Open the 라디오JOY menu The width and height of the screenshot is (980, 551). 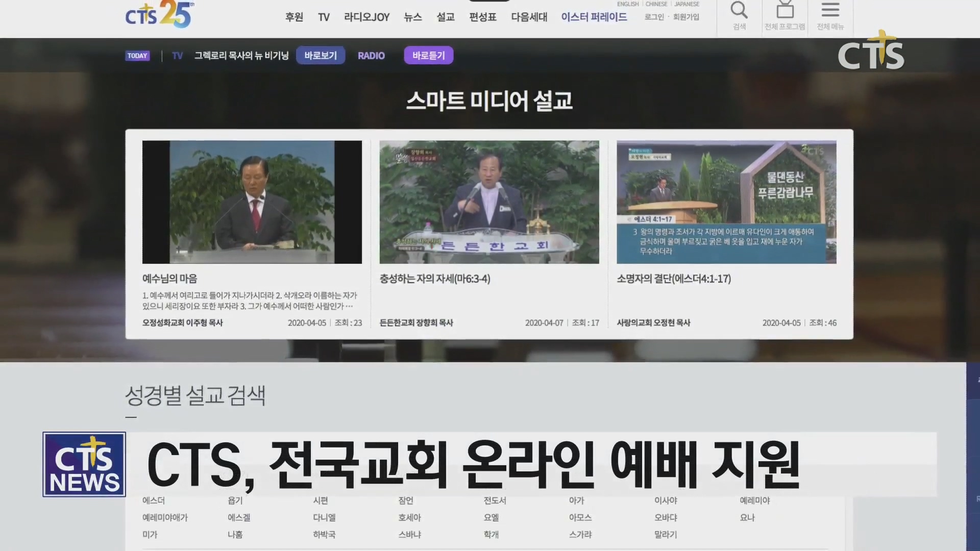pos(366,17)
